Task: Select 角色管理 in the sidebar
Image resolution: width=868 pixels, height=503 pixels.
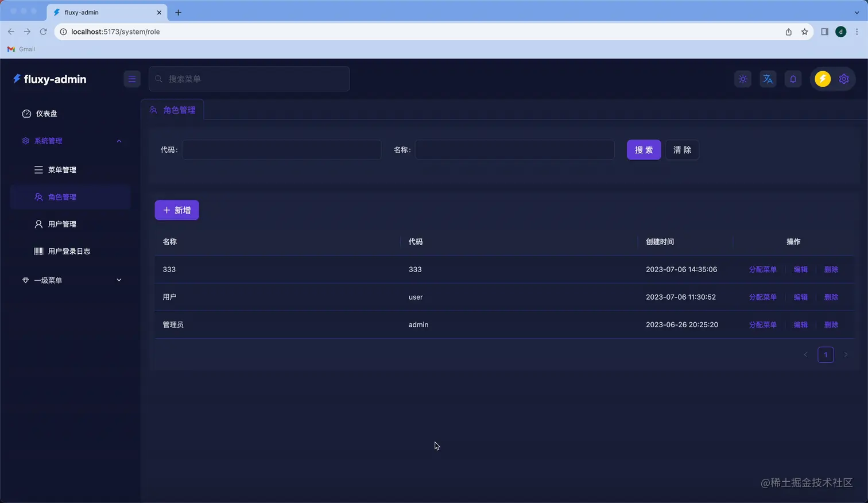Action: pos(71,197)
